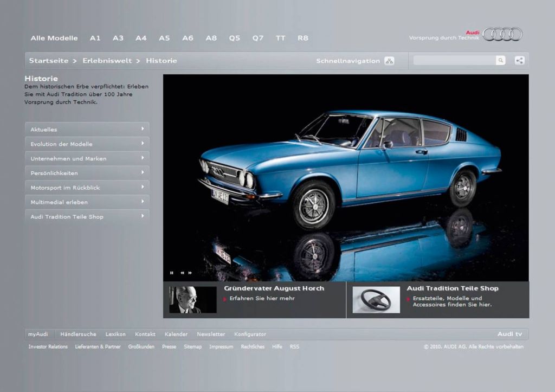Pause the slideshow
The height and width of the screenshot is (392, 555).
(x=172, y=273)
